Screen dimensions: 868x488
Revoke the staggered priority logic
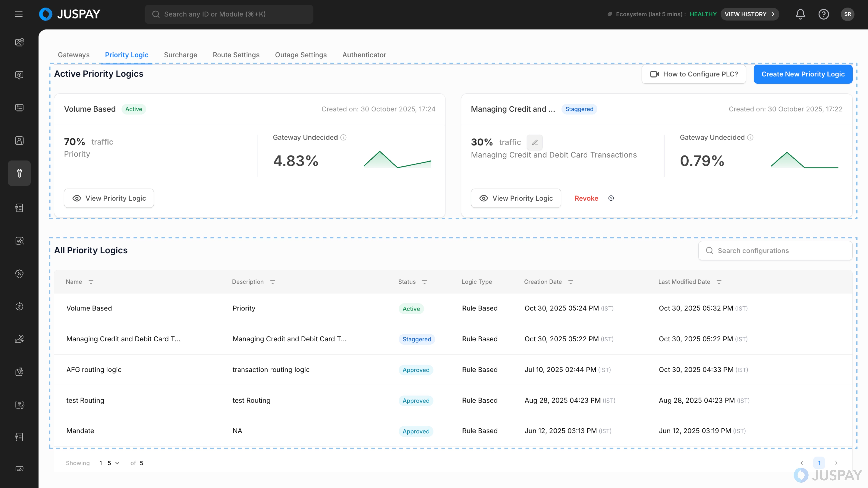pyautogui.click(x=586, y=198)
